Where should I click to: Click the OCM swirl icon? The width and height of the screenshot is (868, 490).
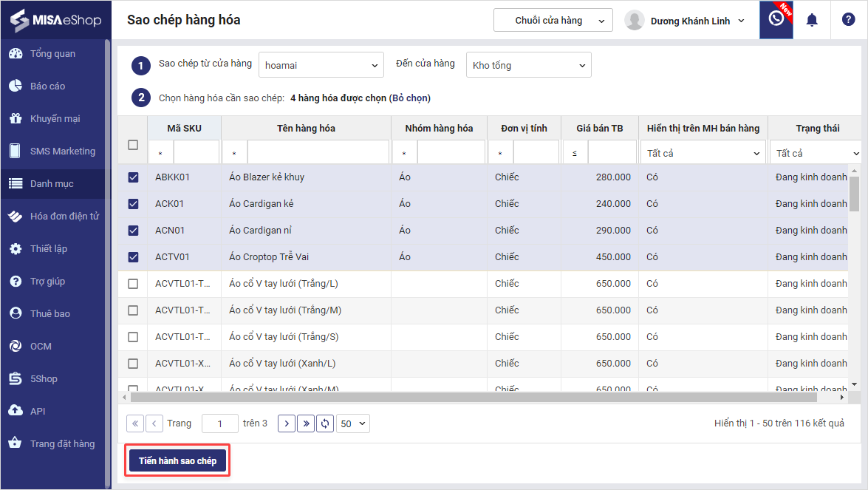point(16,346)
